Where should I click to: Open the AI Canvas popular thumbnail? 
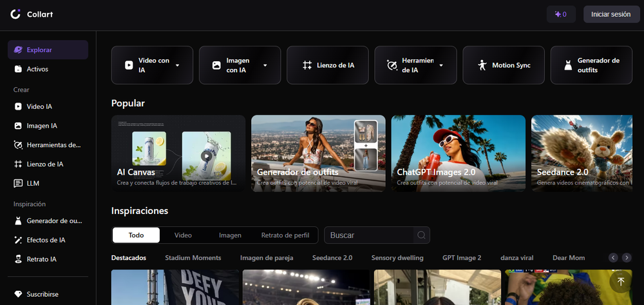pos(178,153)
